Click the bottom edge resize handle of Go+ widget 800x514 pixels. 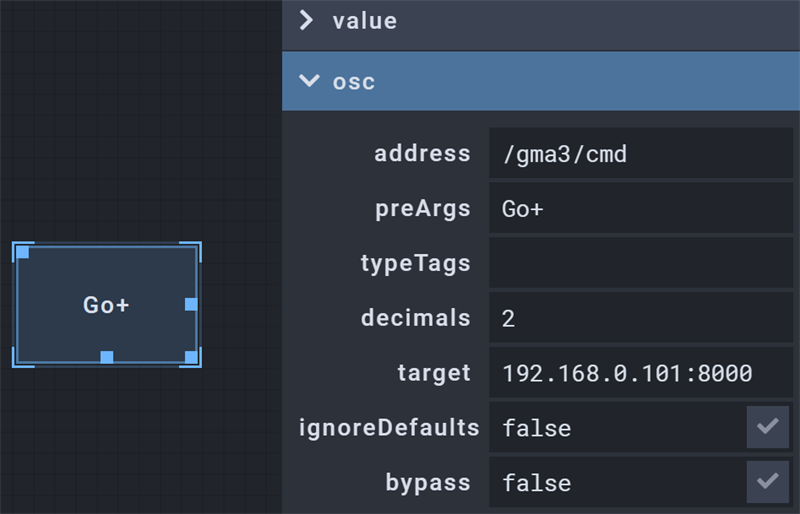click(x=107, y=357)
